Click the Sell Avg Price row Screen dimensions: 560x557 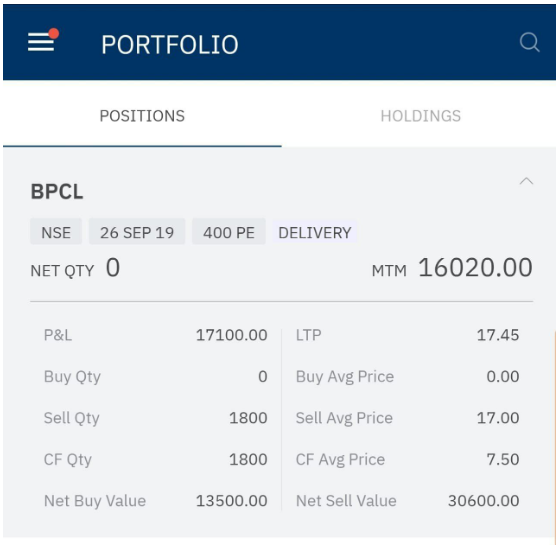click(x=408, y=418)
